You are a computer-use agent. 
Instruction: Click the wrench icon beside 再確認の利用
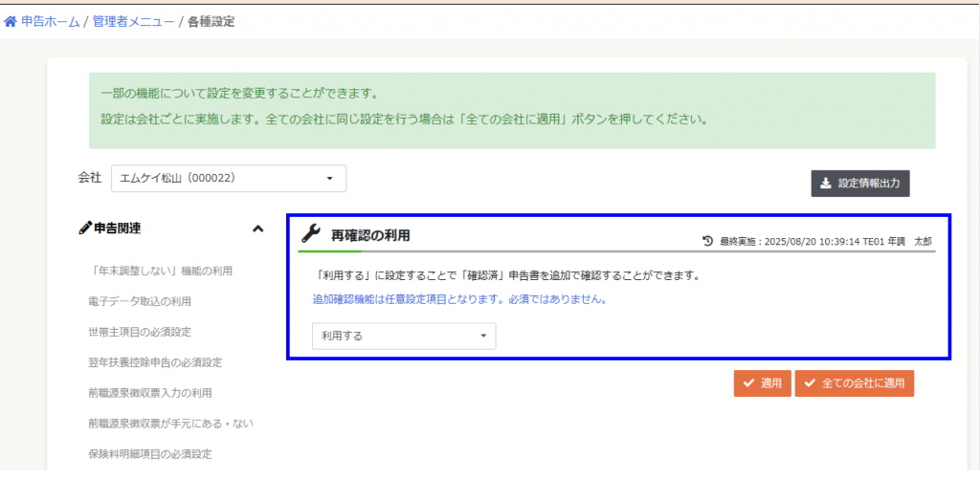(x=311, y=234)
